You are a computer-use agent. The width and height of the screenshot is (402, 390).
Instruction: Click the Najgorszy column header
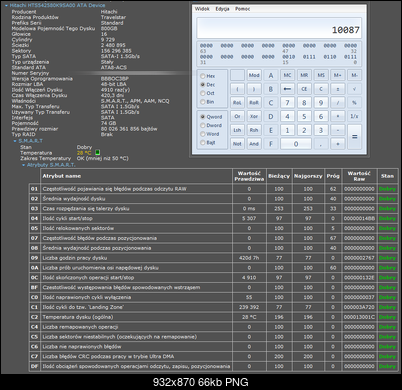click(x=308, y=176)
